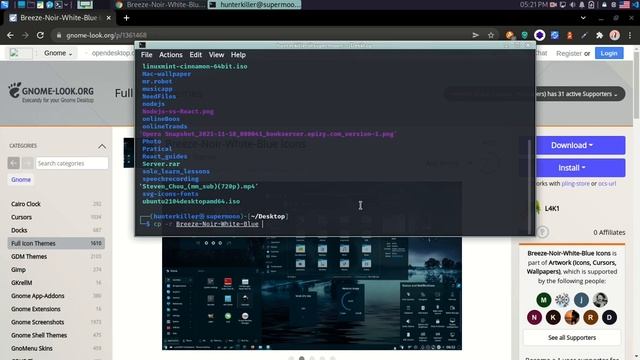Switch to Chrome window in the taskbar

(x=160, y=5)
